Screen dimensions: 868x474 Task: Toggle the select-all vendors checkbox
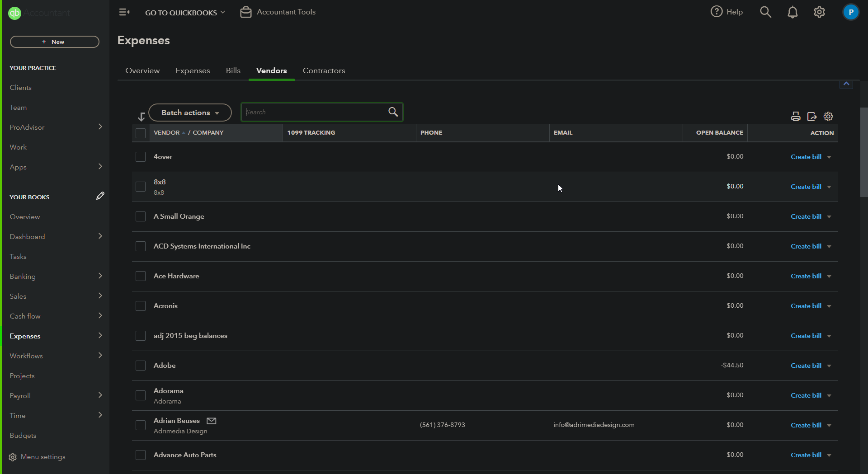141,133
